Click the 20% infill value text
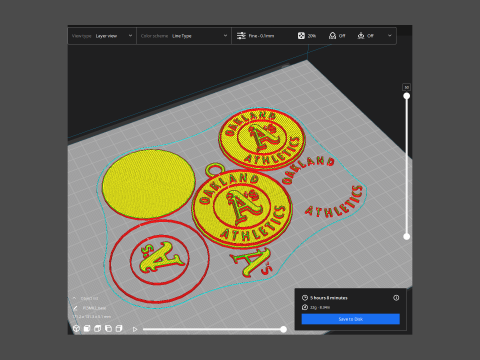The image size is (480, 360). 312,36
